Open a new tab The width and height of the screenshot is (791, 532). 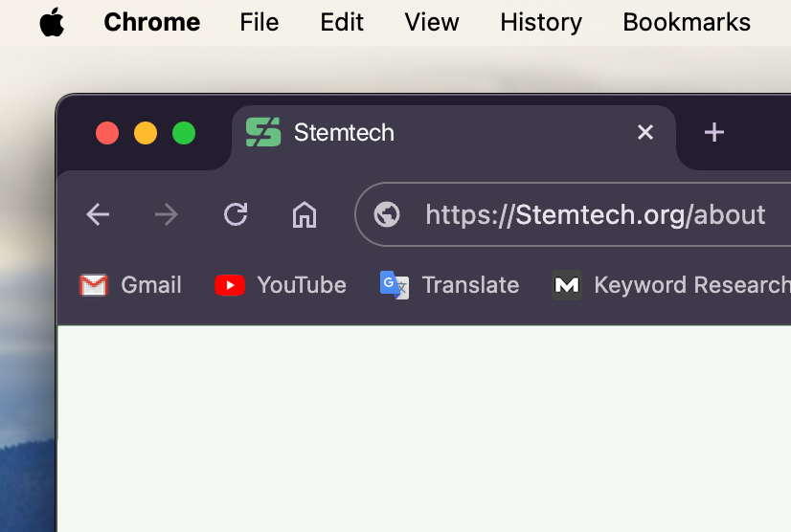(713, 132)
